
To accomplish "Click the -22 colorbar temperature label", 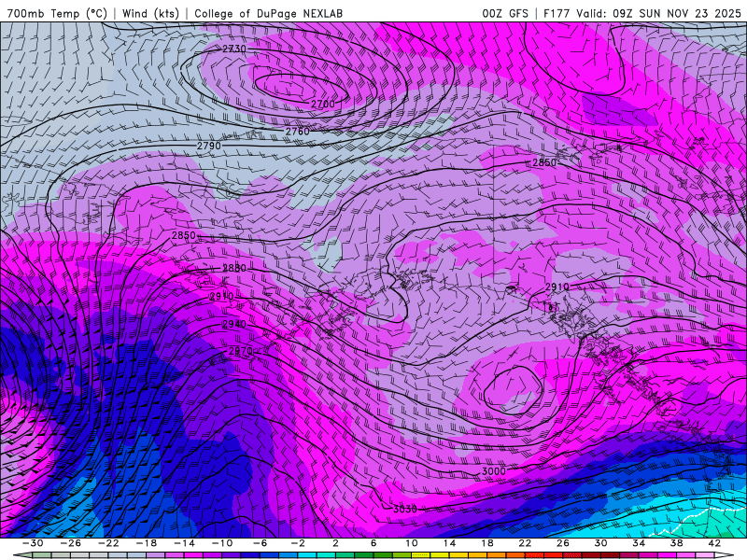I will (108, 543).
